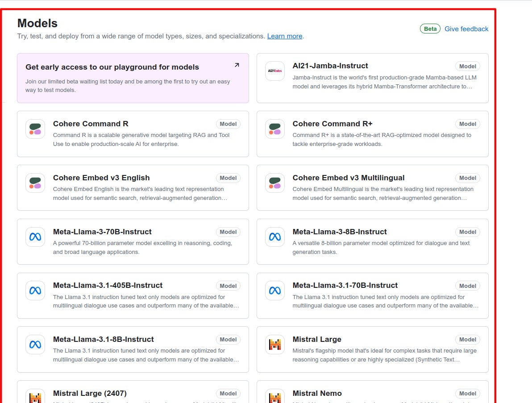Click 'Command R is a scalable generative' description
Viewport: 532px width, 403px height.
coord(141,139)
